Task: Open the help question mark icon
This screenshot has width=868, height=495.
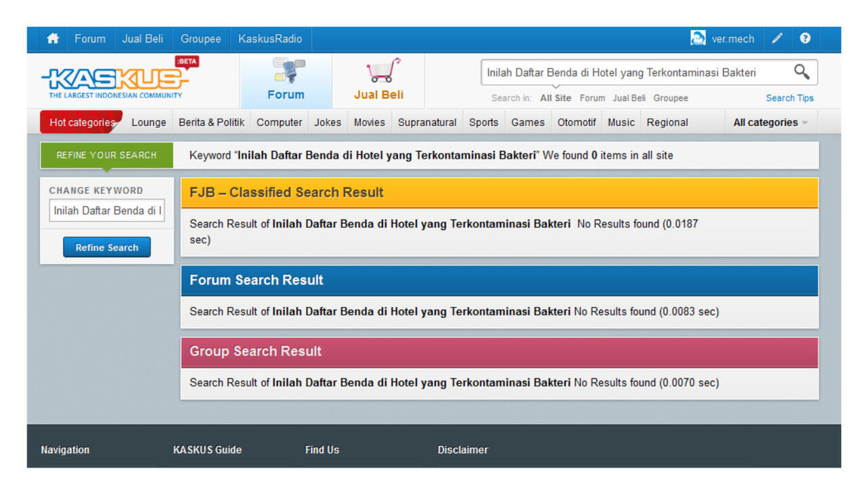Action: (x=805, y=39)
